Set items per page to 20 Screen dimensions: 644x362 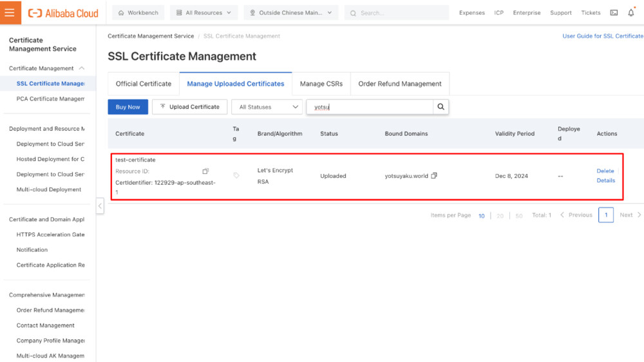500,216
